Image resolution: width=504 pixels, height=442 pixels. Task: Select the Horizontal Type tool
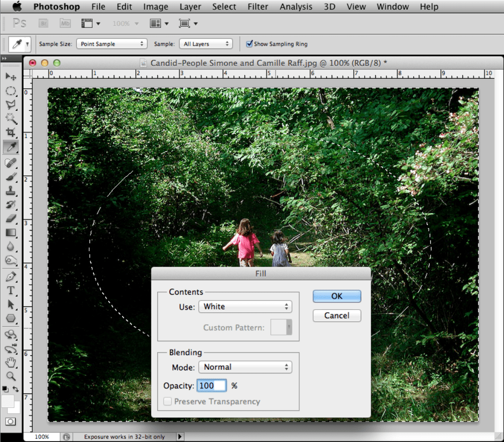(x=11, y=291)
